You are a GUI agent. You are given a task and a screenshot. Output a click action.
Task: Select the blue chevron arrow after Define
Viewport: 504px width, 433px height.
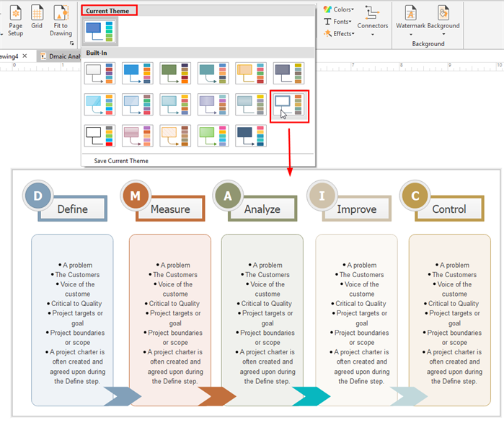point(123,396)
